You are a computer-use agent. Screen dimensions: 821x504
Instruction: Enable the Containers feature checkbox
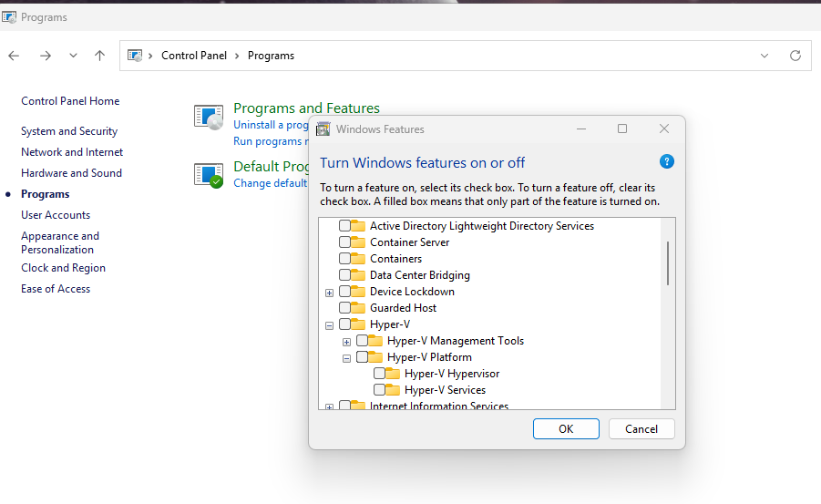(x=344, y=259)
